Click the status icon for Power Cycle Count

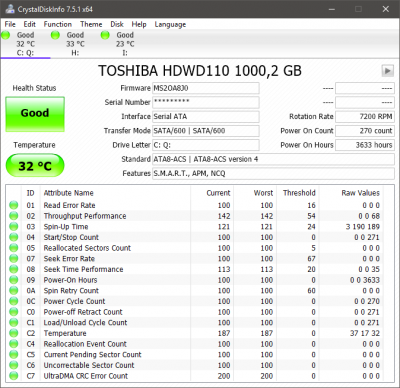click(14, 301)
